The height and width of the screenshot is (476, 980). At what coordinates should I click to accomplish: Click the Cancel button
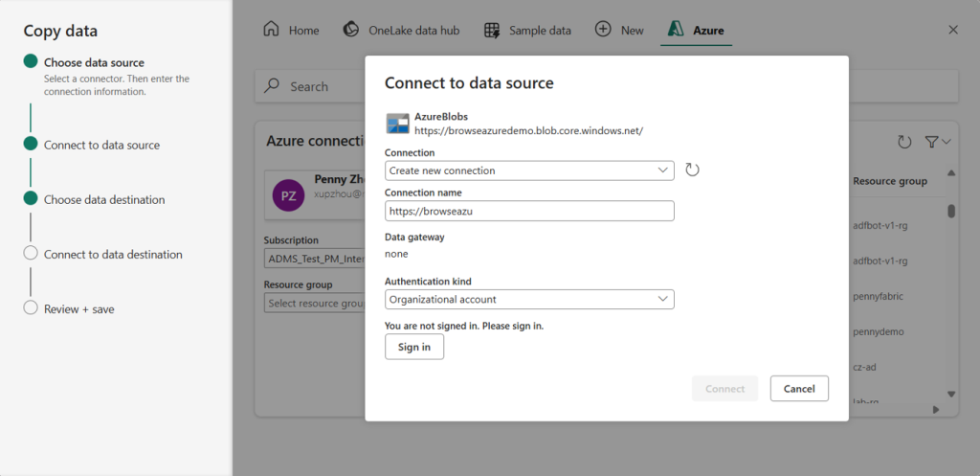click(799, 389)
